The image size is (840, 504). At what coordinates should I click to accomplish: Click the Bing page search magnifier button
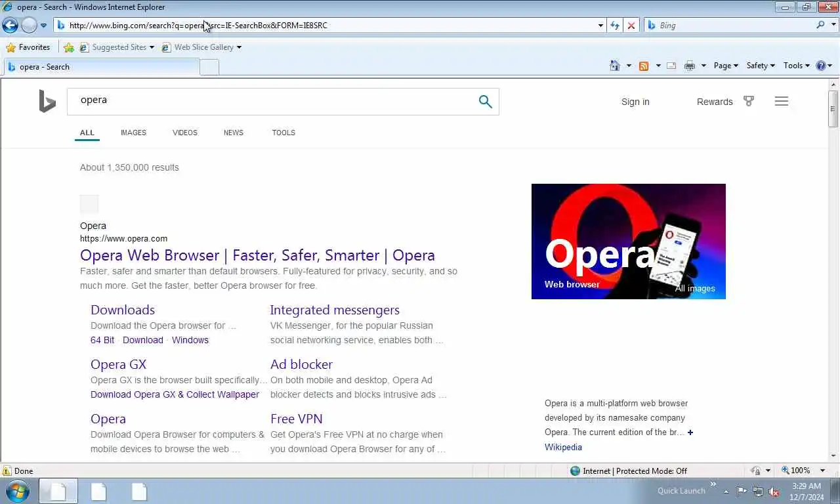tap(485, 101)
